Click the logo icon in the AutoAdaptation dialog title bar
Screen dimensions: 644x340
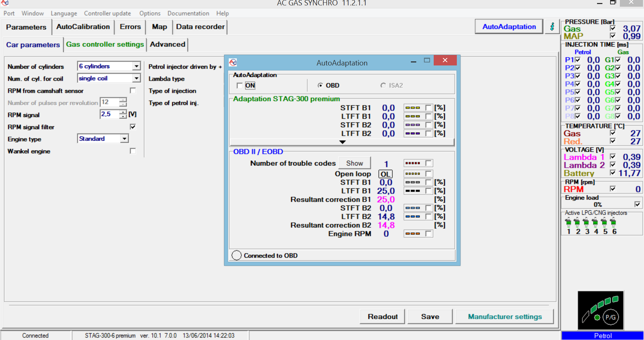click(x=233, y=62)
